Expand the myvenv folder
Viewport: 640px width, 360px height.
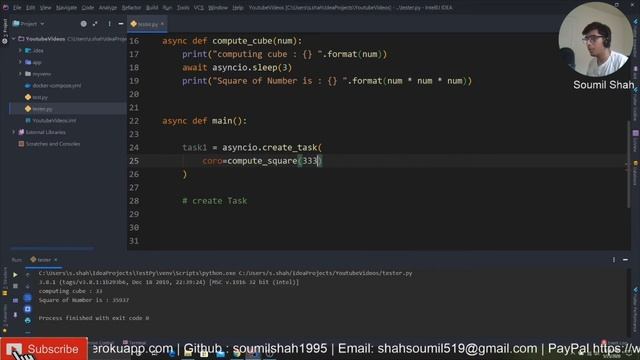[x=20, y=74]
